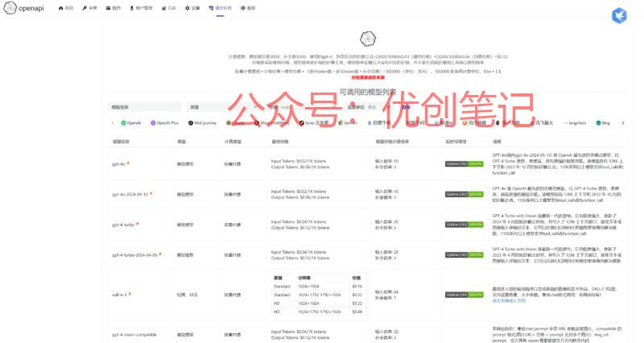Click gpt-4o's Input Tokens price text

[x=299, y=161]
